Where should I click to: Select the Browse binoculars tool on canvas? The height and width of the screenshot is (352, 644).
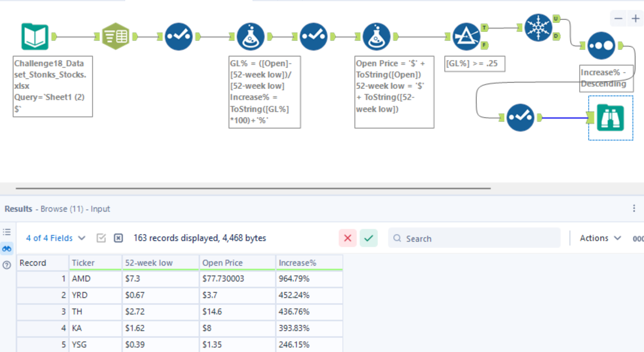point(611,118)
